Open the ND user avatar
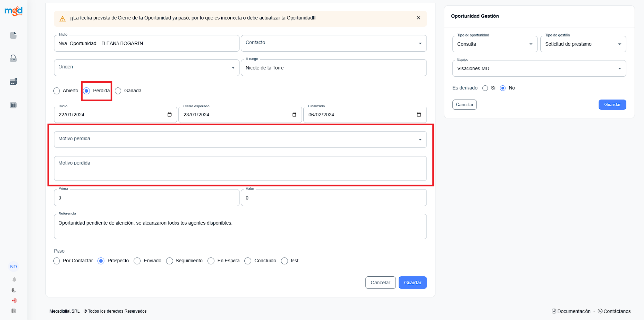Image resolution: width=644 pixels, height=320 pixels. pyautogui.click(x=14, y=267)
